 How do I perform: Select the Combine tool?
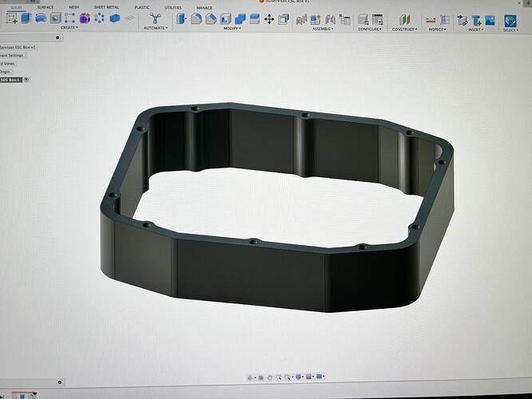pos(240,18)
